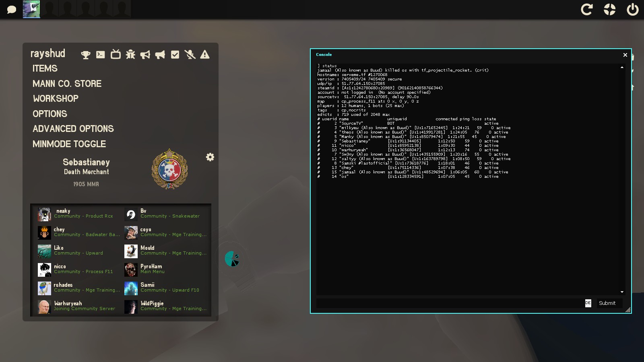Viewport: 644px width, 362px height.
Task: Click the trophy achievements icon
Action: coord(85,55)
